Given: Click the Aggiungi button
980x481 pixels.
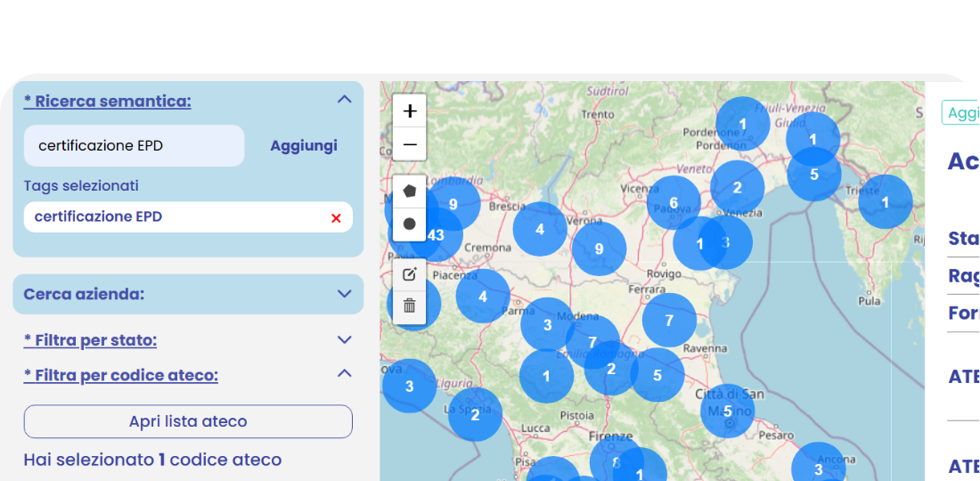Looking at the screenshot, I should click(304, 145).
